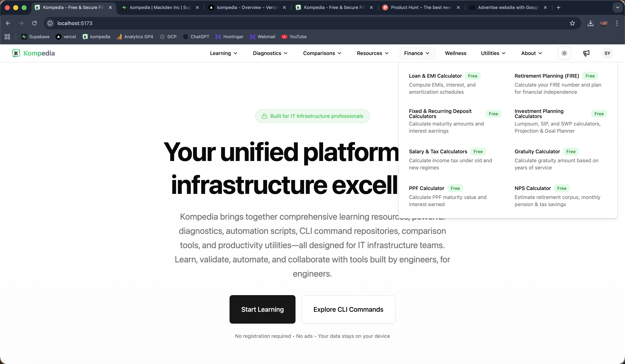
Task: Open the browser downloads icon
Action: (590, 23)
